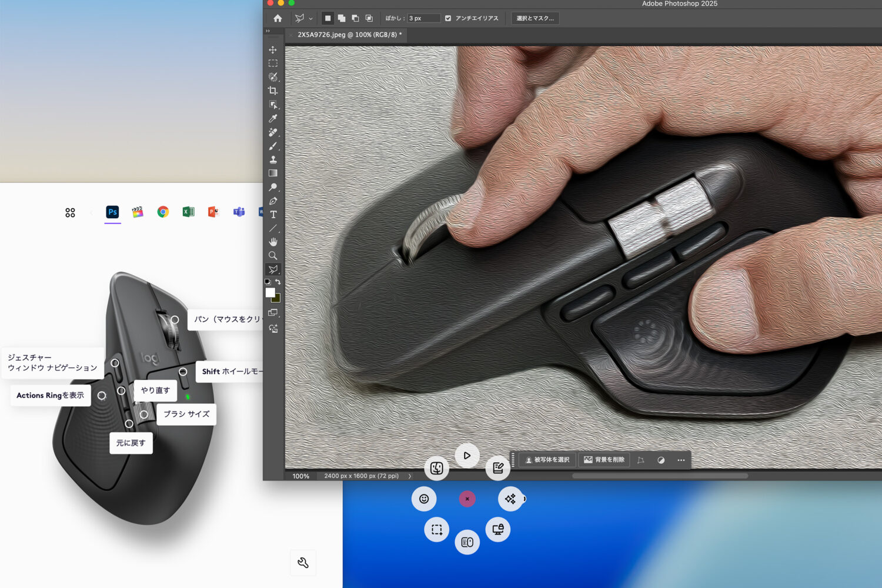The width and height of the screenshot is (882, 588).
Task: Select the Crop tool
Action: tap(273, 91)
